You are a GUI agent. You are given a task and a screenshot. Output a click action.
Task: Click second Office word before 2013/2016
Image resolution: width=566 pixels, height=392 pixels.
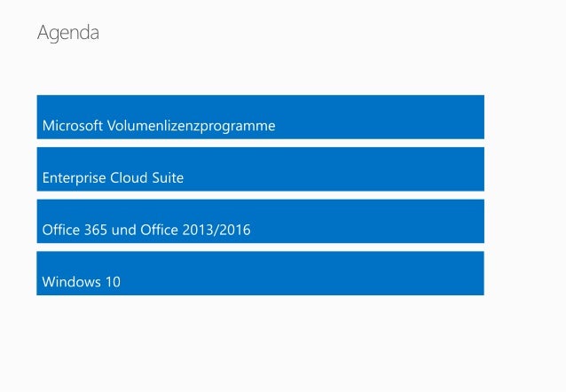click(x=159, y=230)
